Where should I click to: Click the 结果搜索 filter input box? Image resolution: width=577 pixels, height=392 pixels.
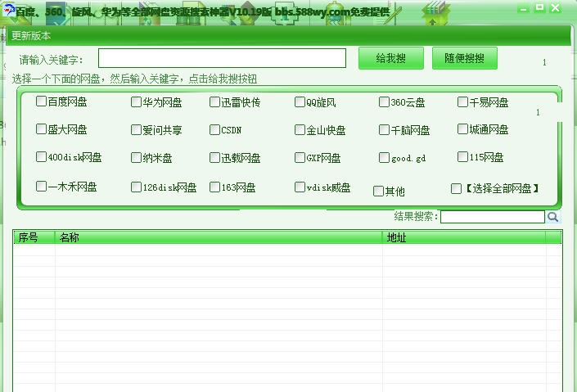click(x=493, y=217)
